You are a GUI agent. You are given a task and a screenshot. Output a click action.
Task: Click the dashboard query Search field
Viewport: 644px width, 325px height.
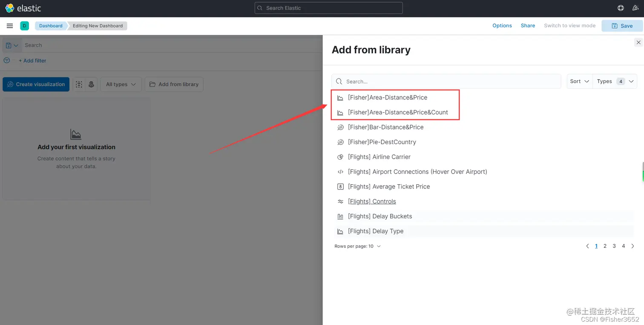tap(172, 45)
